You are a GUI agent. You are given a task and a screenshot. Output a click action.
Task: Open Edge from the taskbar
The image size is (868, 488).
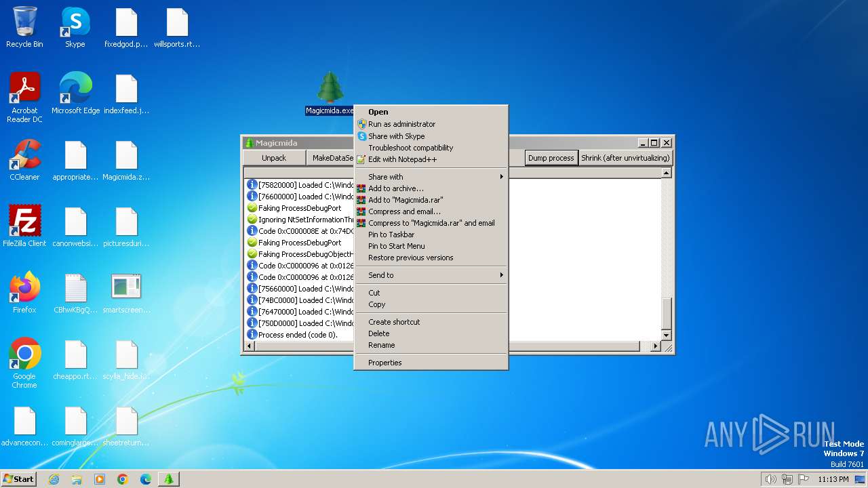click(146, 479)
